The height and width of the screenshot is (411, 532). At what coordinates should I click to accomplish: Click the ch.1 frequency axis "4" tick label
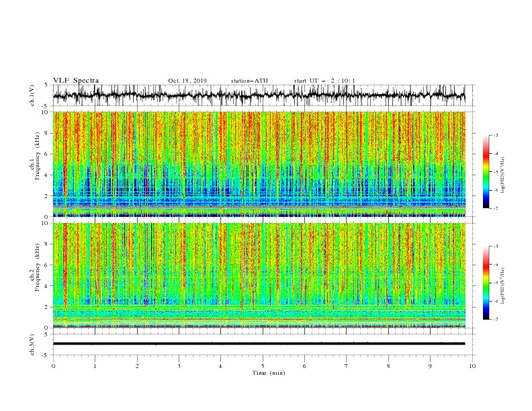47,175
